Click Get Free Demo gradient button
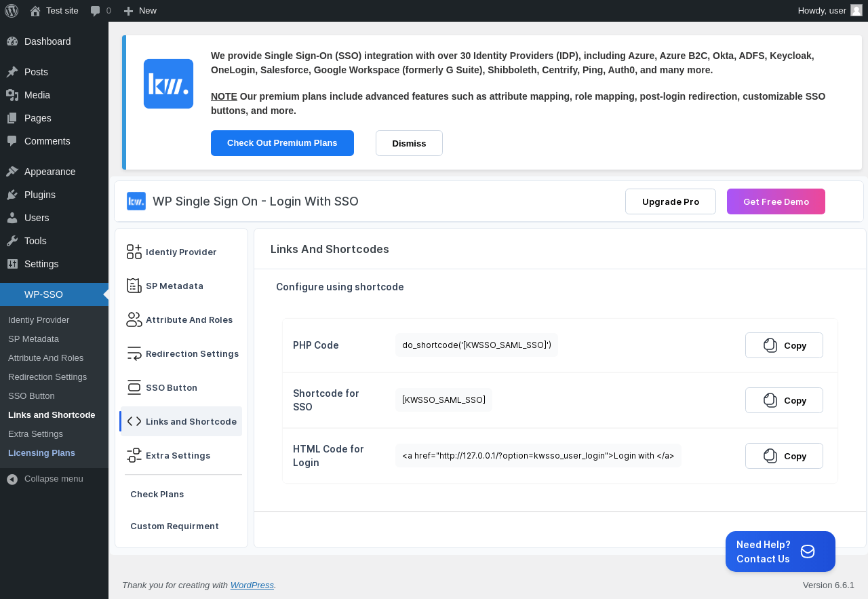Image resolution: width=868 pixels, height=599 pixels. click(x=776, y=201)
